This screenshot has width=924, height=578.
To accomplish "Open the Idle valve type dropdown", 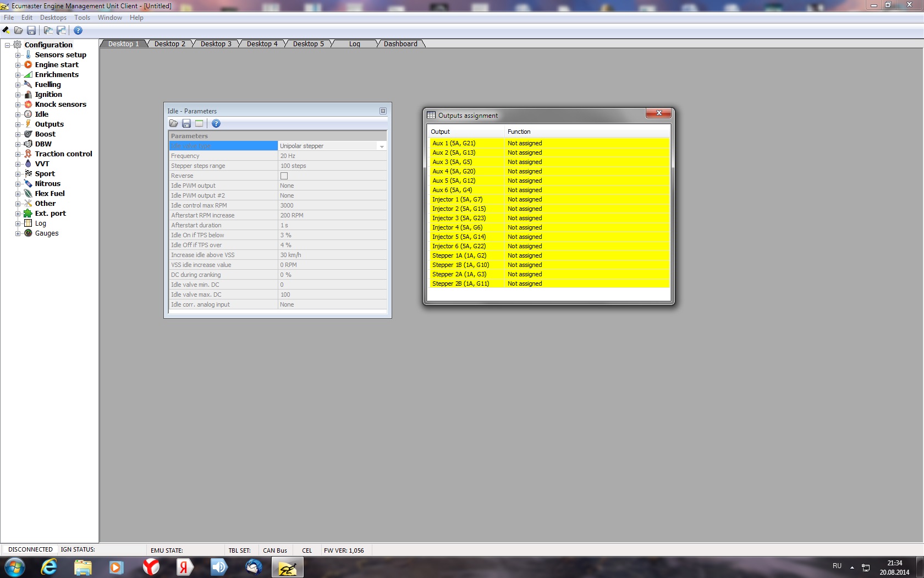I will click(382, 146).
